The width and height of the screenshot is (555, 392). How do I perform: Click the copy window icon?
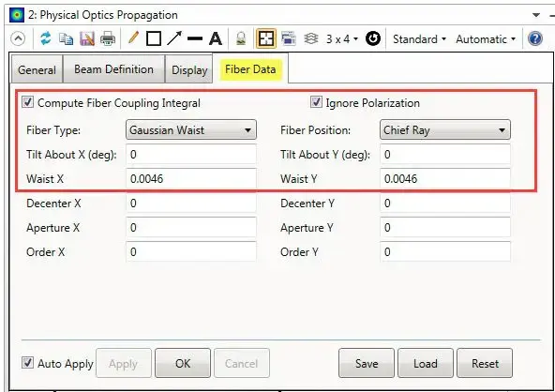(66, 38)
